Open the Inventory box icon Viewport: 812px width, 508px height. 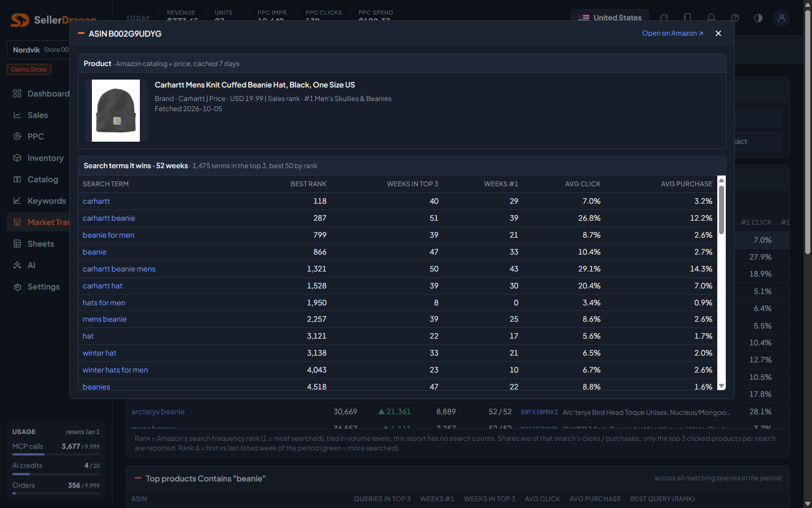click(x=17, y=158)
